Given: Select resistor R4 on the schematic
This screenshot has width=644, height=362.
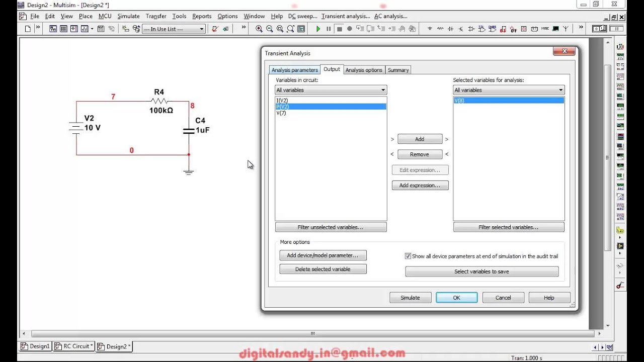Looking at the screenshot, I should (x=159, y=101).
